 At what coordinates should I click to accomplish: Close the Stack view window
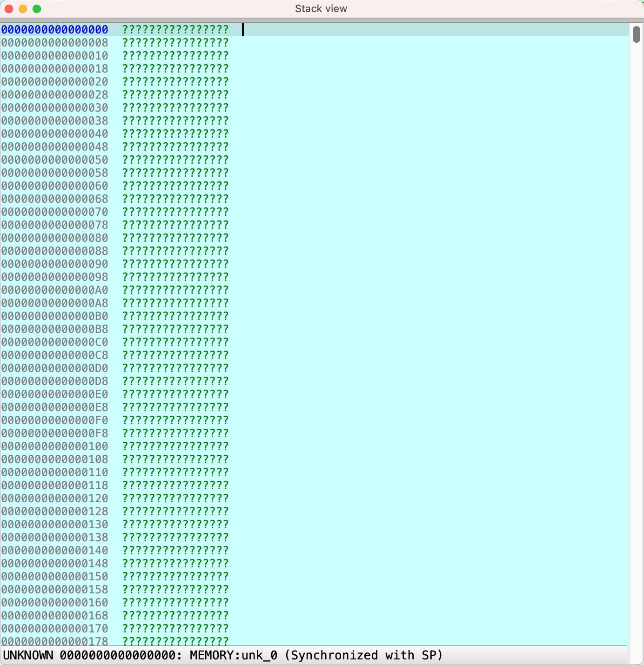(x=9, y=9)
